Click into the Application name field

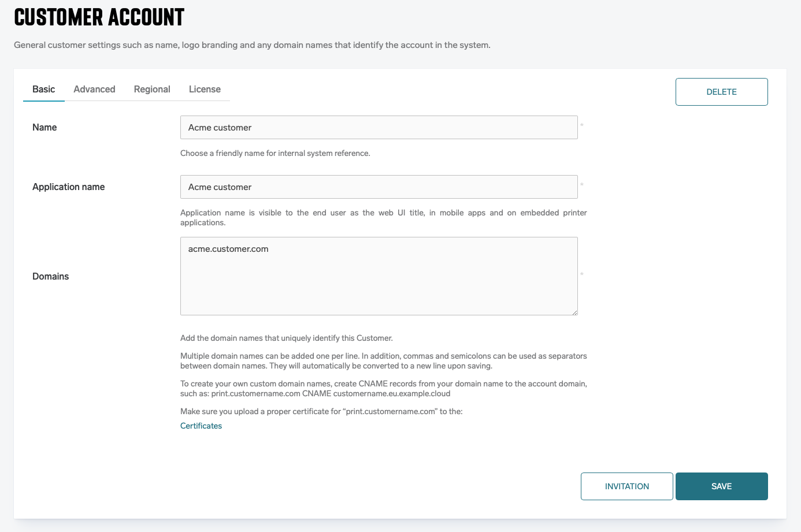click(379, 187)
